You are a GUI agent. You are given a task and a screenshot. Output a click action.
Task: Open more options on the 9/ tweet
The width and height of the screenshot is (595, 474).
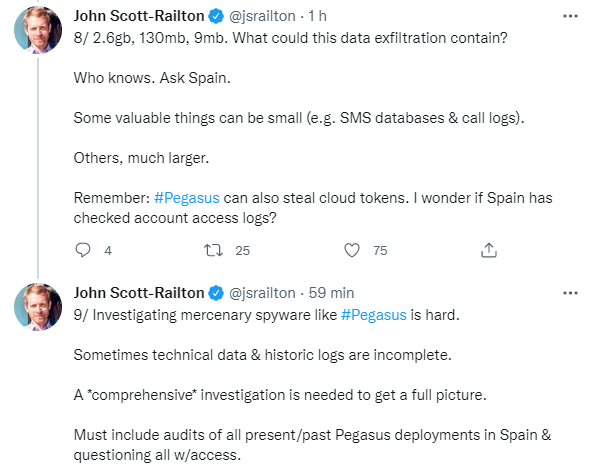[570, 293]
